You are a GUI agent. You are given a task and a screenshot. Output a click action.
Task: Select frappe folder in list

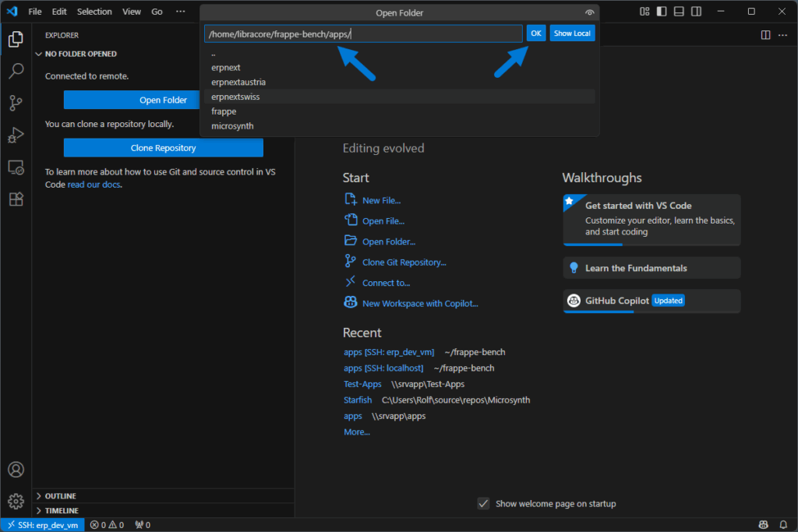400,111
